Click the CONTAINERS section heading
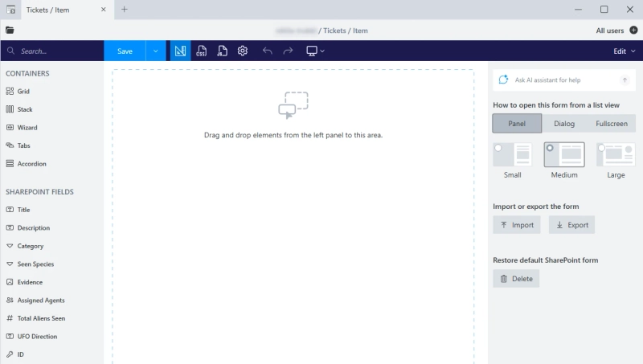Screen dimensions: 643x364 click(x=27, y=73)
